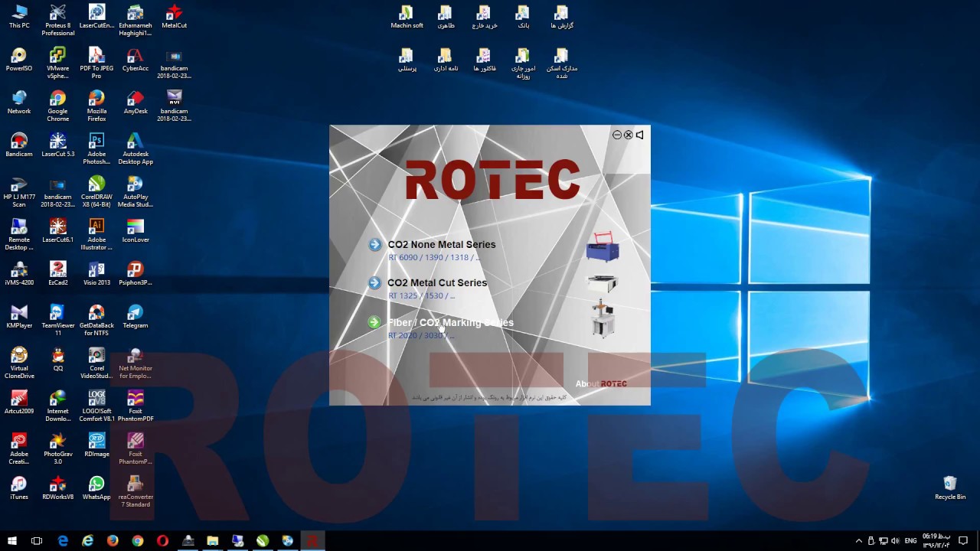Select the Adobe Illustrator desktop icon
This screenshot has height=551, width=980.
[x=96, y=236]
